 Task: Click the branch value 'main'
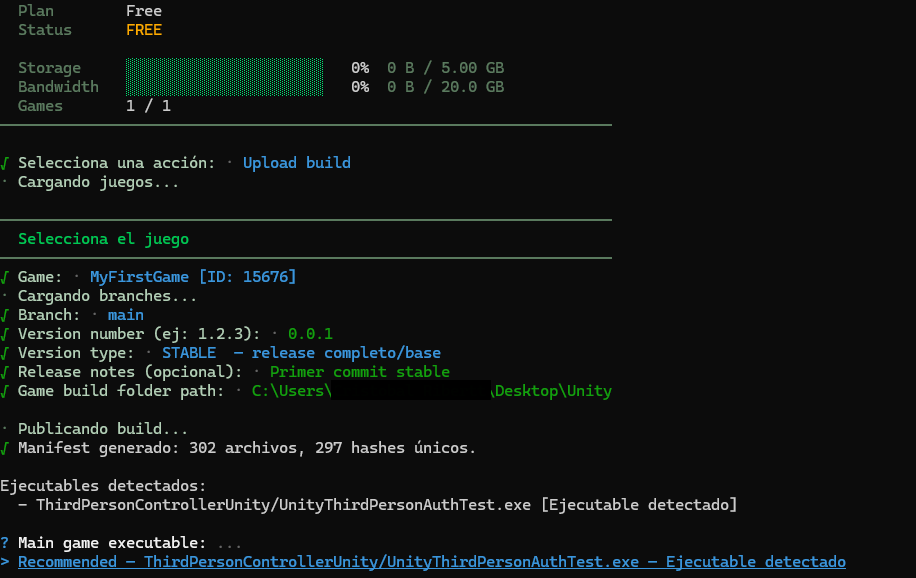[126, 315]
